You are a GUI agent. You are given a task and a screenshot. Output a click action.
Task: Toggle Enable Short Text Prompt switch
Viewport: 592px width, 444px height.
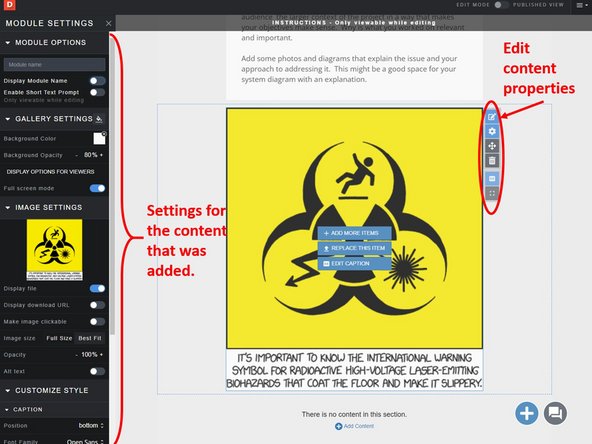97,92
